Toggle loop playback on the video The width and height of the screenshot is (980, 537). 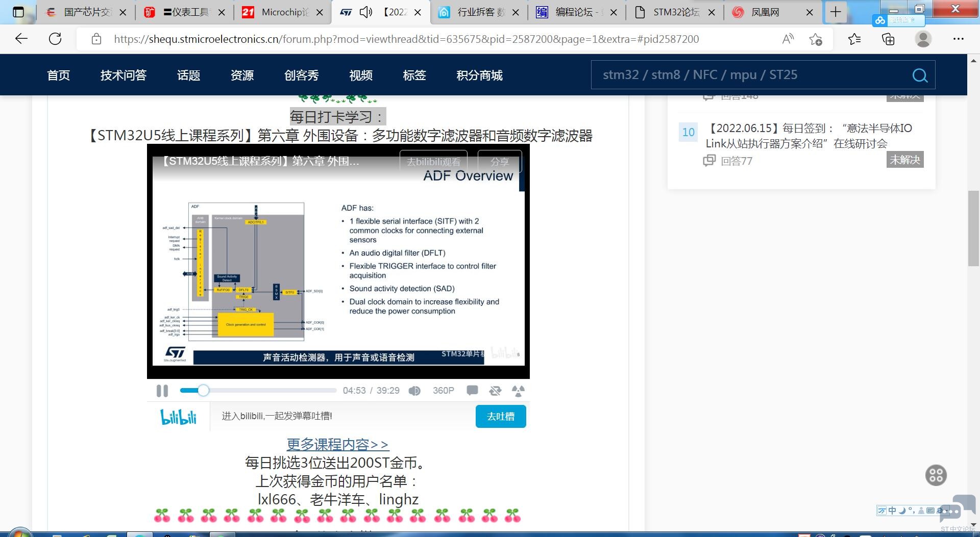pos(495,391)
